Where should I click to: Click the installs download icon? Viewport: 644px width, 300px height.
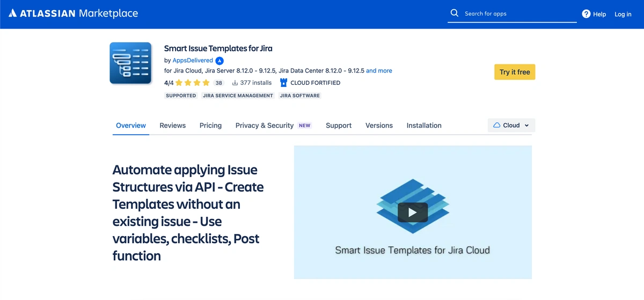pyautogui.click(x=235, y=83)
